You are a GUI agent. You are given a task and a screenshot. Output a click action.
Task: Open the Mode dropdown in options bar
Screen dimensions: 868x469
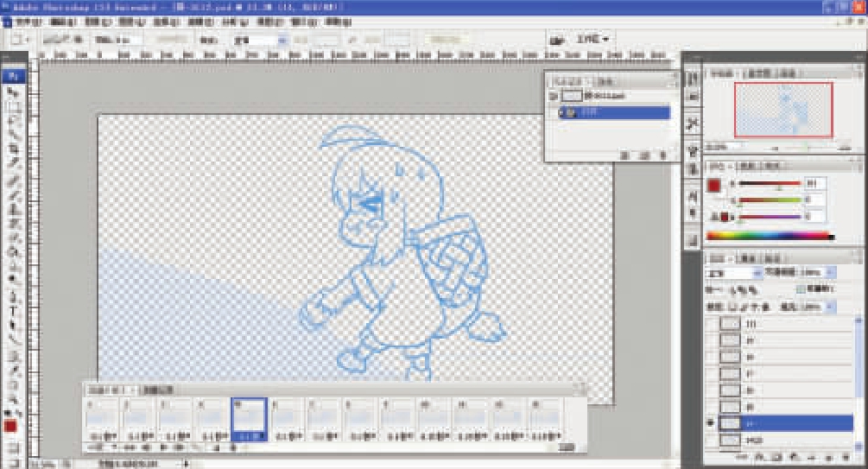coord(260,40)
